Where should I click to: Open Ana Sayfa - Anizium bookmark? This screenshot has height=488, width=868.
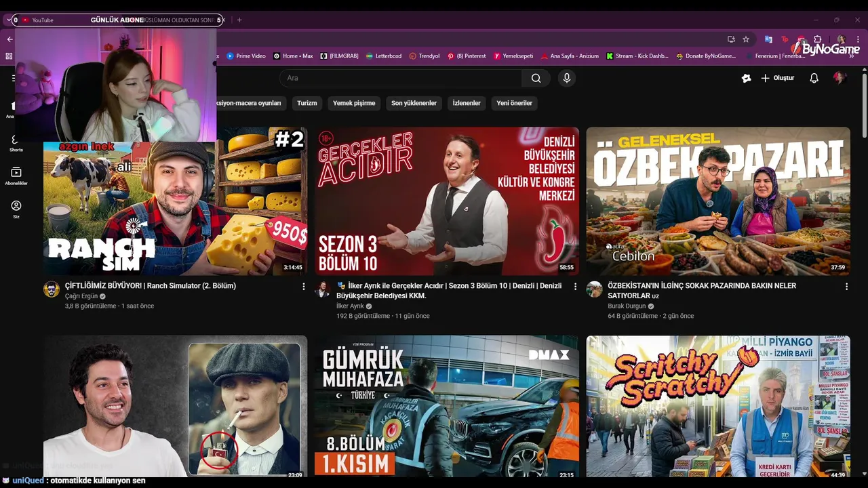point(570,56)
